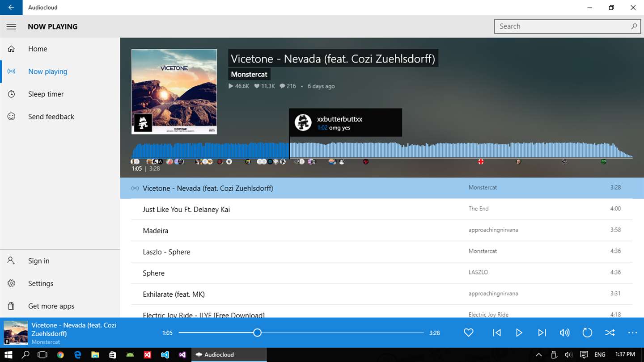Toggle repeat mode
Image resolution: width=644 pixels, height=362 pixels.
coord(587,333)
